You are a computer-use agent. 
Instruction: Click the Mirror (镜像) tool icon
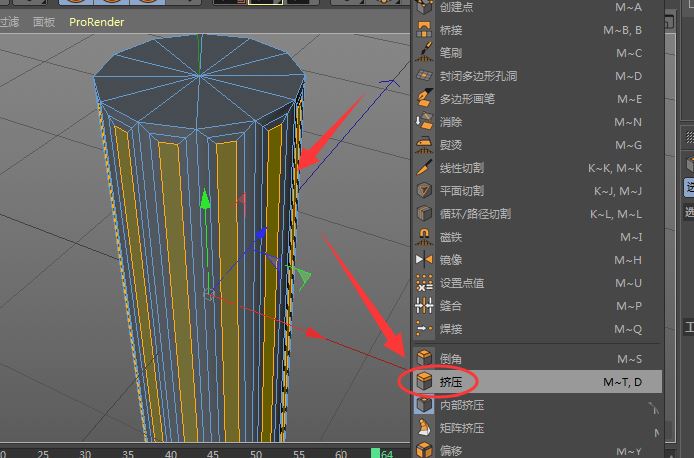tap(424, 260)
